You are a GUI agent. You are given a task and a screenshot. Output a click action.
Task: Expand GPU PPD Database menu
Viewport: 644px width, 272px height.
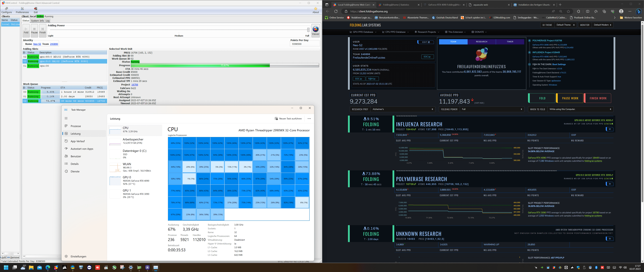(363, 32)
